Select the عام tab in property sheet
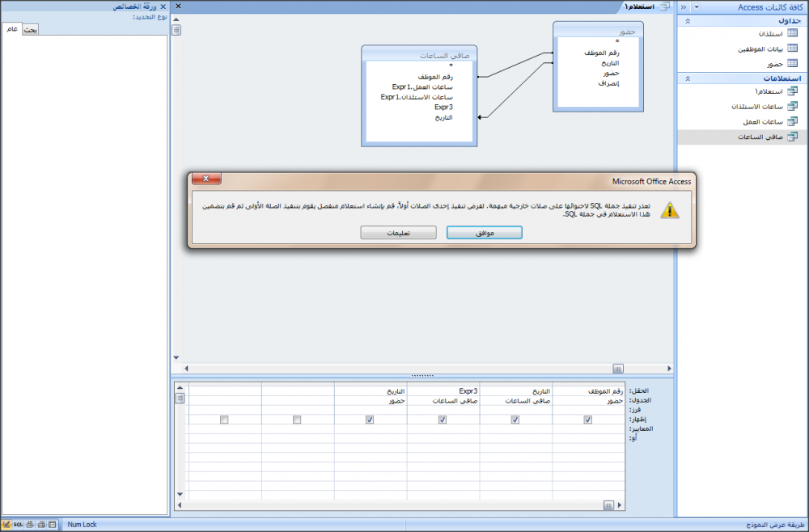 click(12, 30)
